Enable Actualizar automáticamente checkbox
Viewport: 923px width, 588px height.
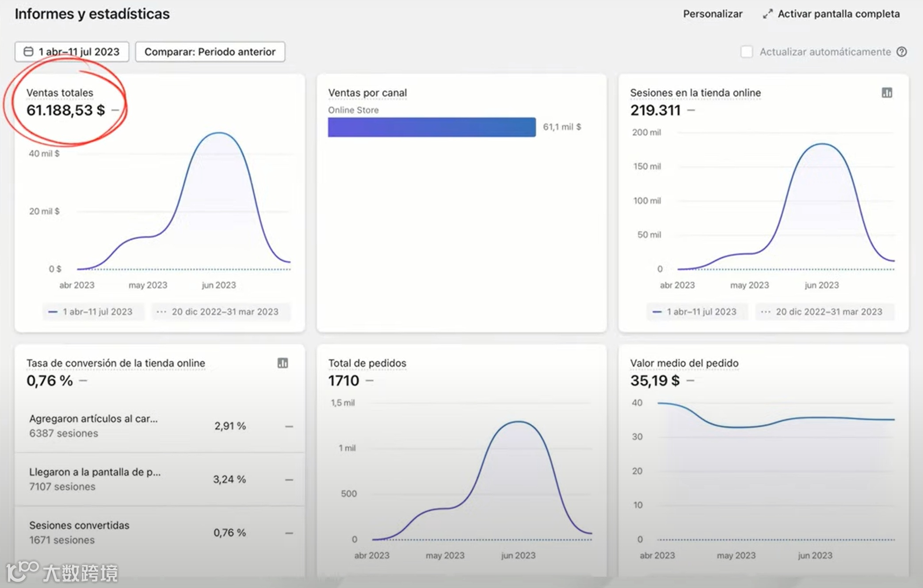[747, 52]
